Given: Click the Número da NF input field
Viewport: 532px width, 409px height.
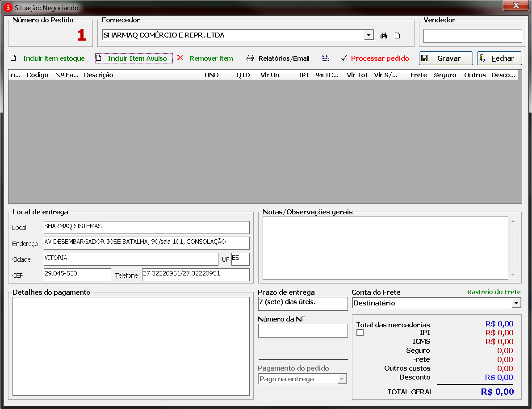Looking at the screenshot, I should (x=303, y=330).
